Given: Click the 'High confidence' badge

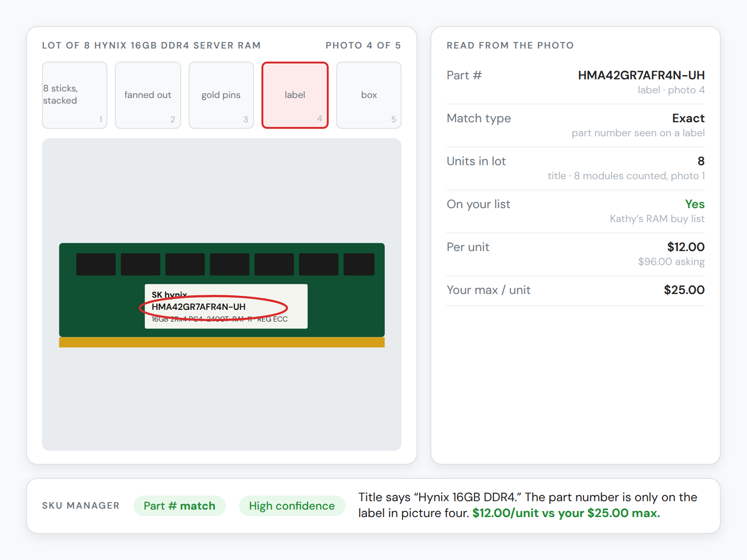Looking at the screenshot, I should coord(292,506).
